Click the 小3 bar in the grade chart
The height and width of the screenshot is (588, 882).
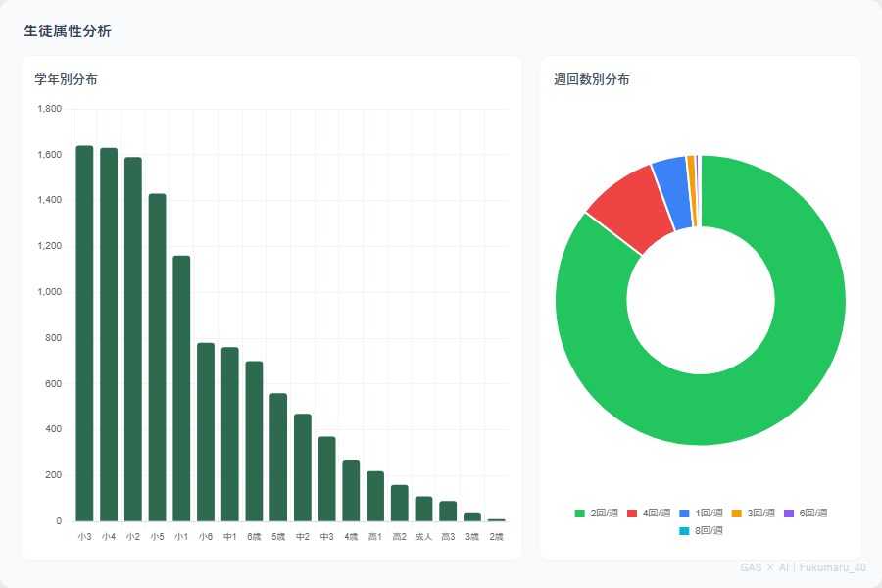pyautogui.click(x=85, y=333)
